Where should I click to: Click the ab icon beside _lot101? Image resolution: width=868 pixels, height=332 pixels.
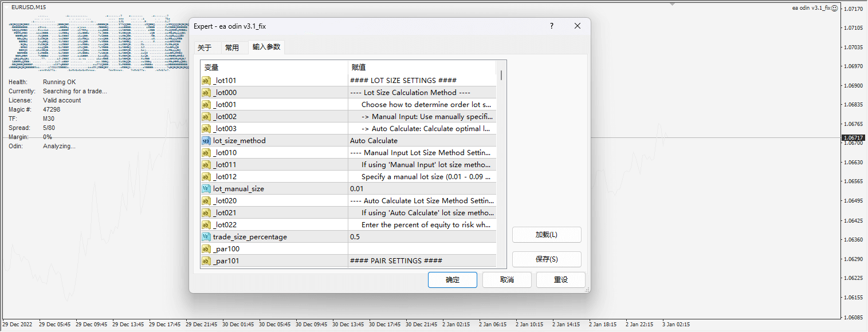point(206,80)
